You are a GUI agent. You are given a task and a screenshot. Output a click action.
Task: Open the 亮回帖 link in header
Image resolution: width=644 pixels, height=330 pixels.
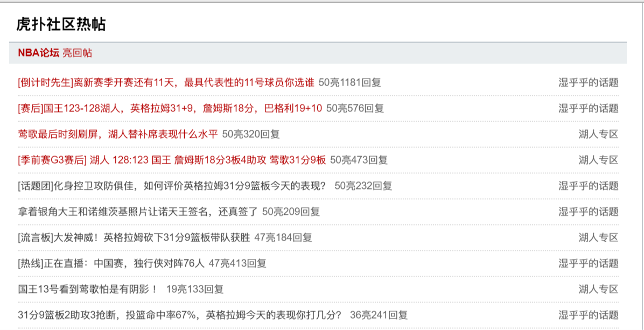click(77, 53)
